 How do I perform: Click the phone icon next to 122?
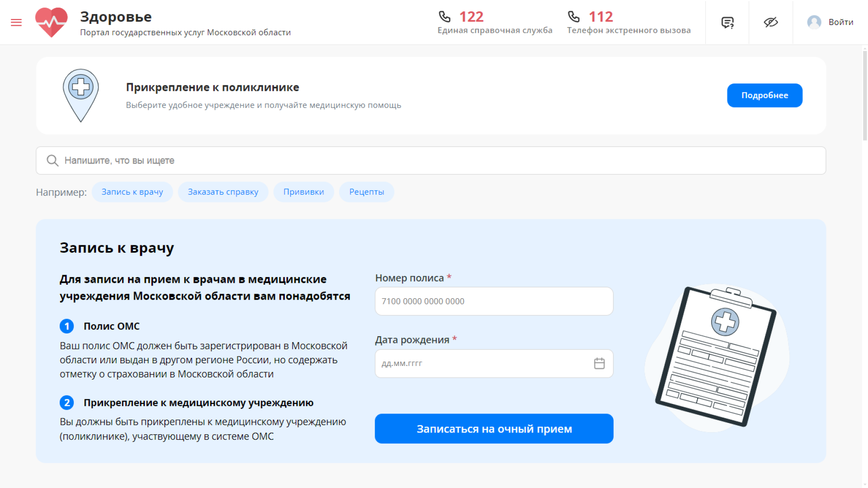tap(445, 16)
